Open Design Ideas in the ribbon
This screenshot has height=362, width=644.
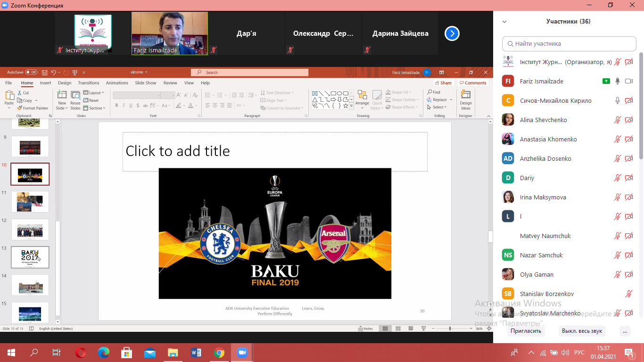click(466, 98)
